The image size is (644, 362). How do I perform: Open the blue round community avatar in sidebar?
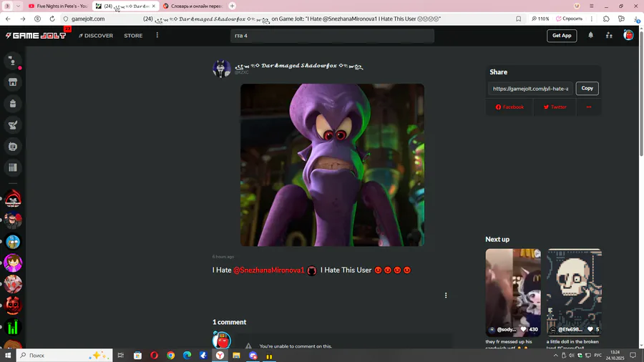13,242
